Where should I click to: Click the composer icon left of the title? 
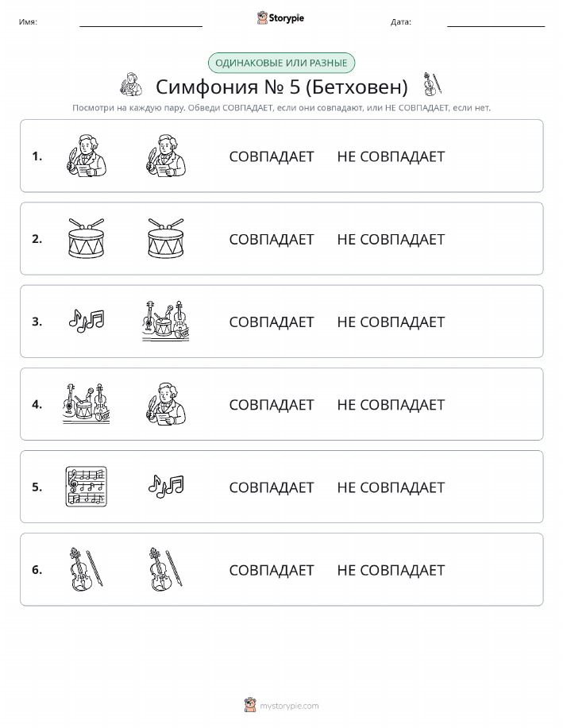click(x=131, y=84)
